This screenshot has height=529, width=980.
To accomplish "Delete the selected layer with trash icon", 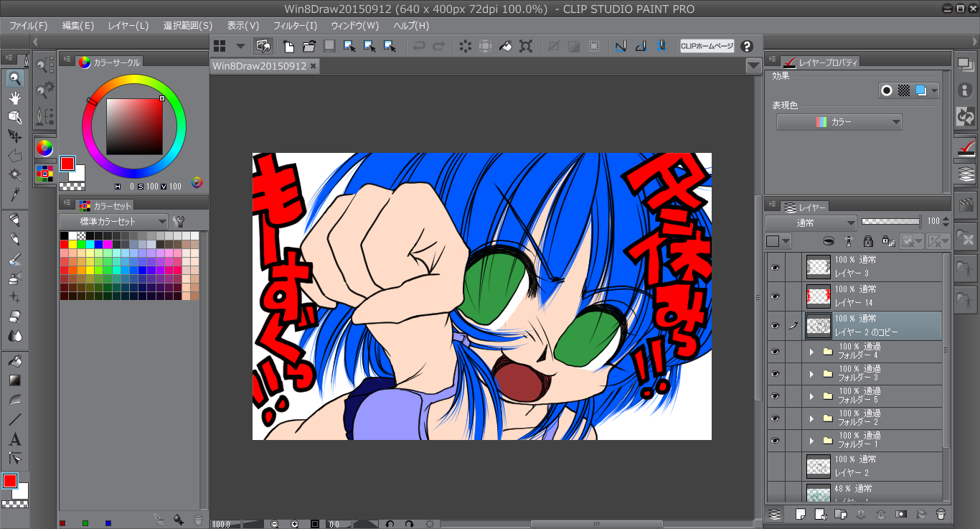I will point(941,514).
